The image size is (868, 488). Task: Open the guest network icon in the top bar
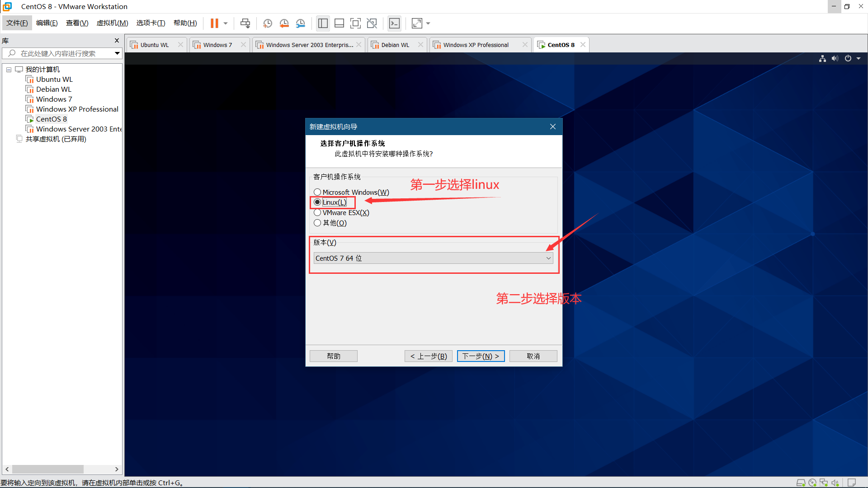point(822,58)
